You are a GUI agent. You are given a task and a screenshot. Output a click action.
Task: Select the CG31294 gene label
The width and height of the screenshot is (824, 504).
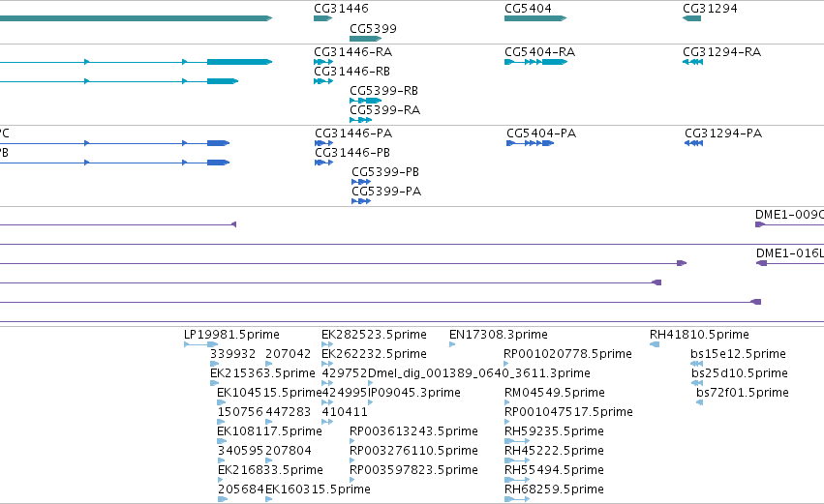pos(710,9)
